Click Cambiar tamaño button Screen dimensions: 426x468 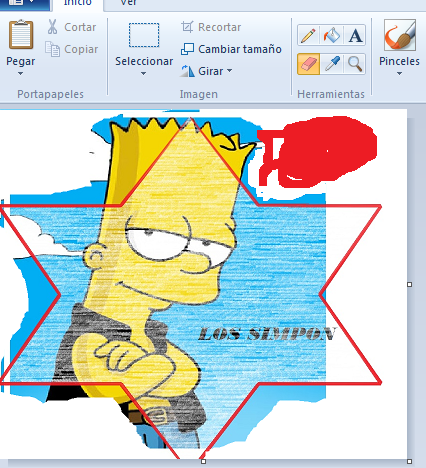(231, 49)
